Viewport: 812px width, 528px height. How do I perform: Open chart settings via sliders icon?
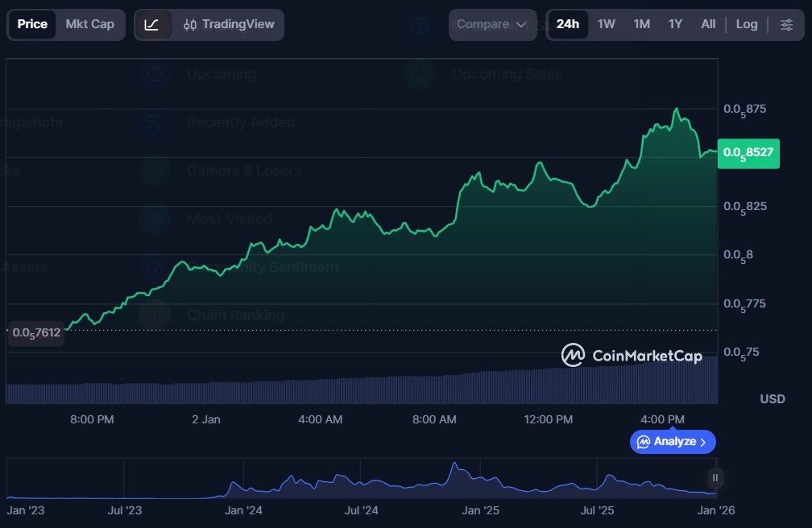tap(786, 24)
